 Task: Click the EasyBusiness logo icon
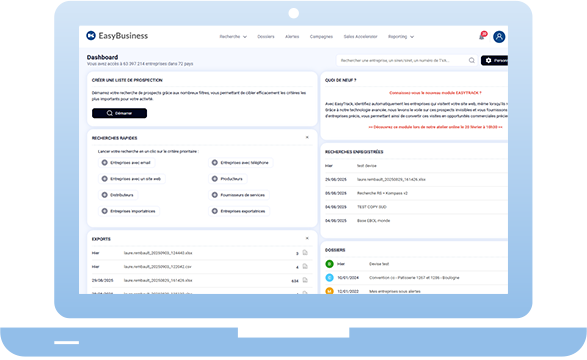pos(91,36)
